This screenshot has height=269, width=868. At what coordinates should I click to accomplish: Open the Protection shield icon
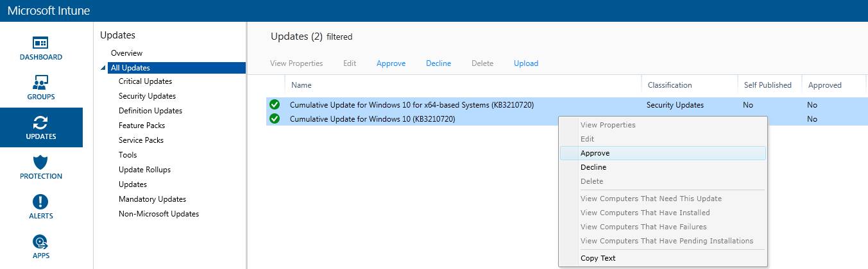click(40, 163)
